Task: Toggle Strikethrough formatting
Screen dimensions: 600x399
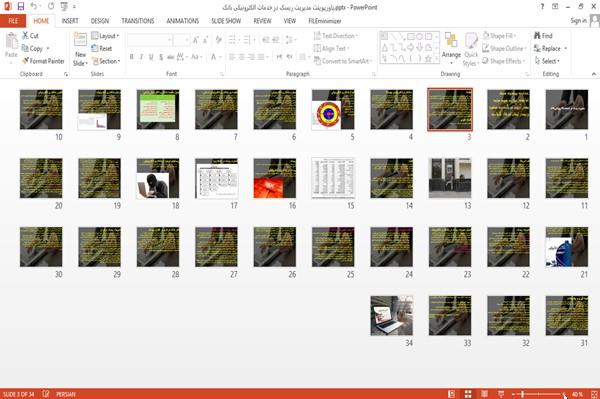Action: 171,57
